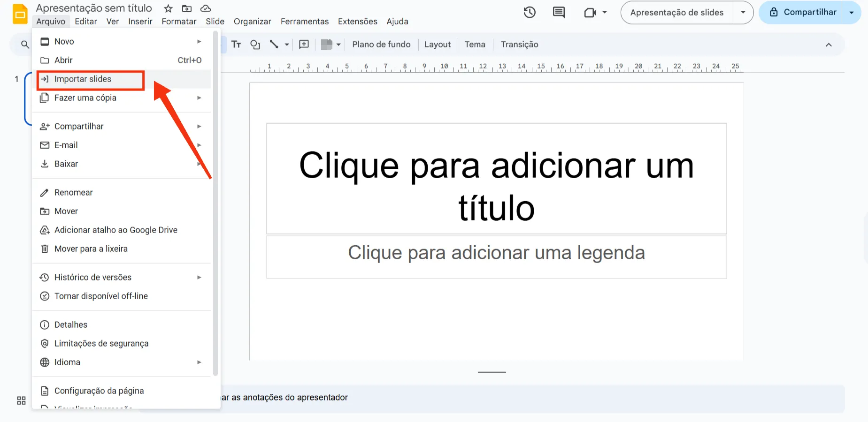Click the Tema button
The width and height of the screenshot is (868, 422).
tap(475, 44)
